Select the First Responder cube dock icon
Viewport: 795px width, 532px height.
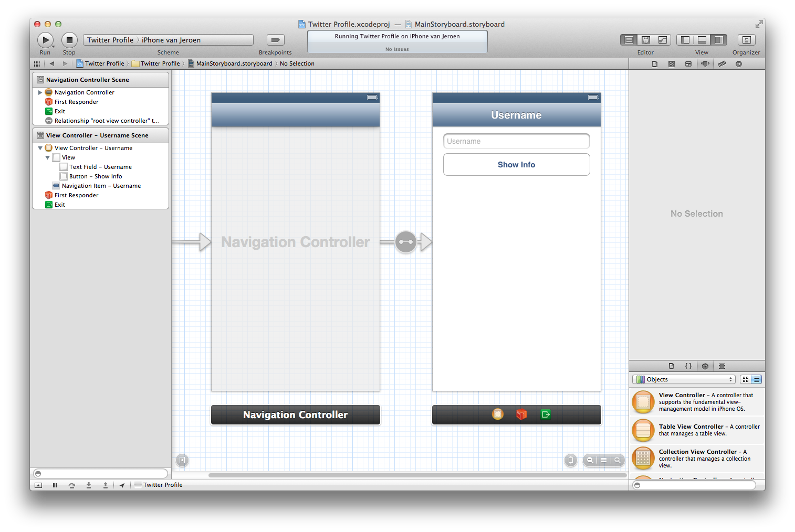(521, 414)
